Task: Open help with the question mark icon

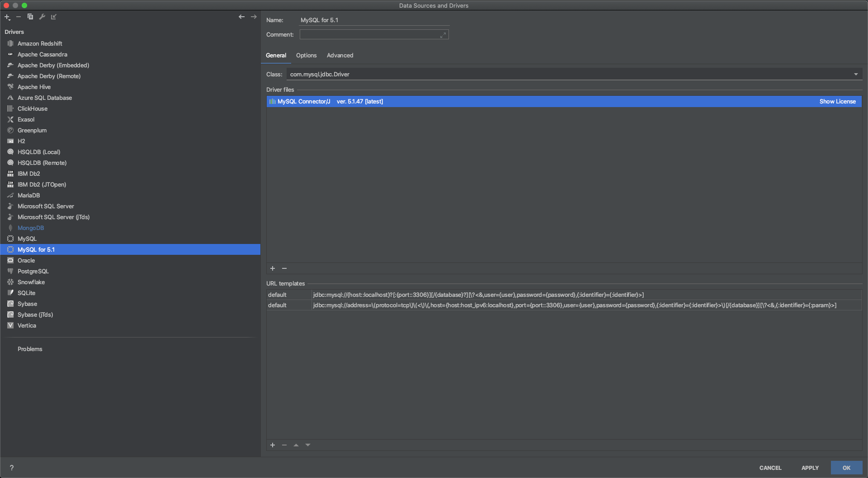Action: [x=12, y=468]
